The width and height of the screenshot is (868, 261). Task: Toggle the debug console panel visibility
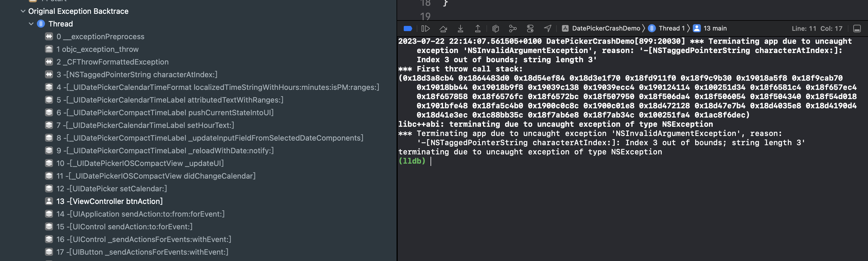coord(857,29)
